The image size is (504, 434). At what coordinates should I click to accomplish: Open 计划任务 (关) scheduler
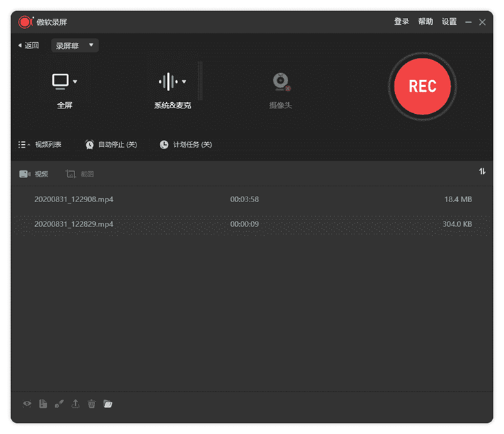185,144
